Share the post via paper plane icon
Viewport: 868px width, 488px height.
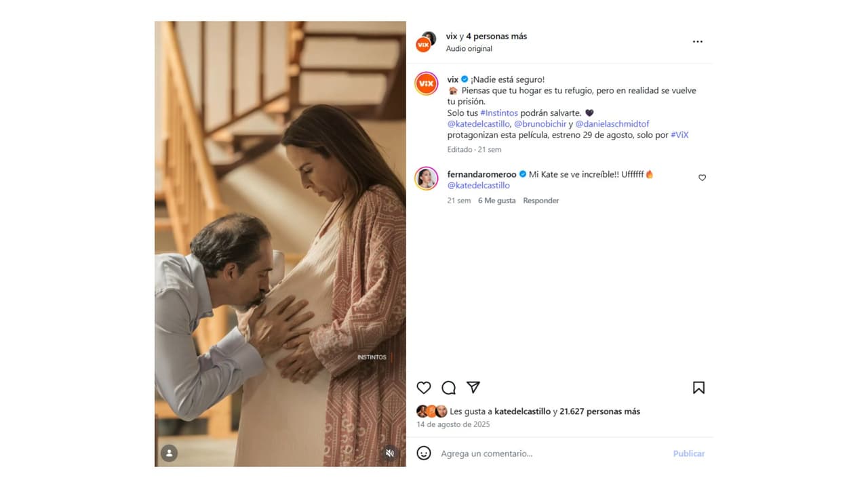point(473,388)
